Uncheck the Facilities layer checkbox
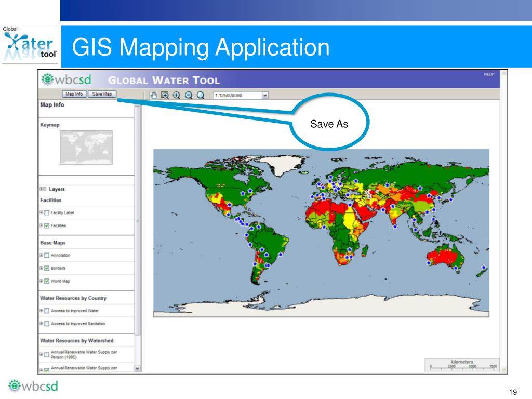 pos(47,226)
